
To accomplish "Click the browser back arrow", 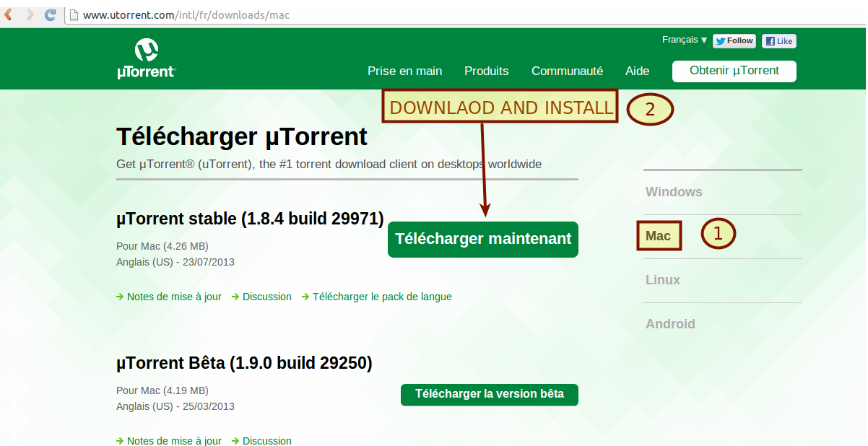I will click(x=9, y=14).
